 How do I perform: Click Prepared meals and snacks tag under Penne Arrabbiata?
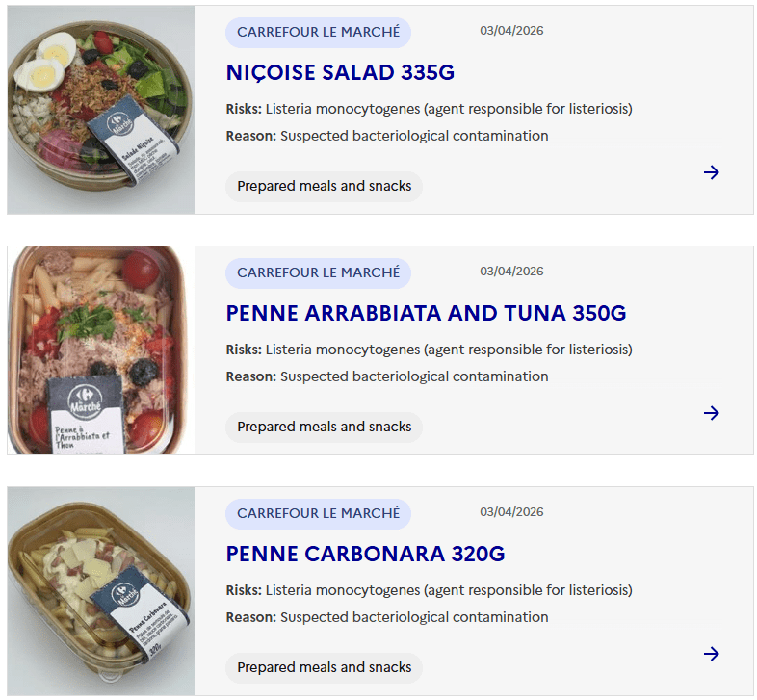[324, 427]
